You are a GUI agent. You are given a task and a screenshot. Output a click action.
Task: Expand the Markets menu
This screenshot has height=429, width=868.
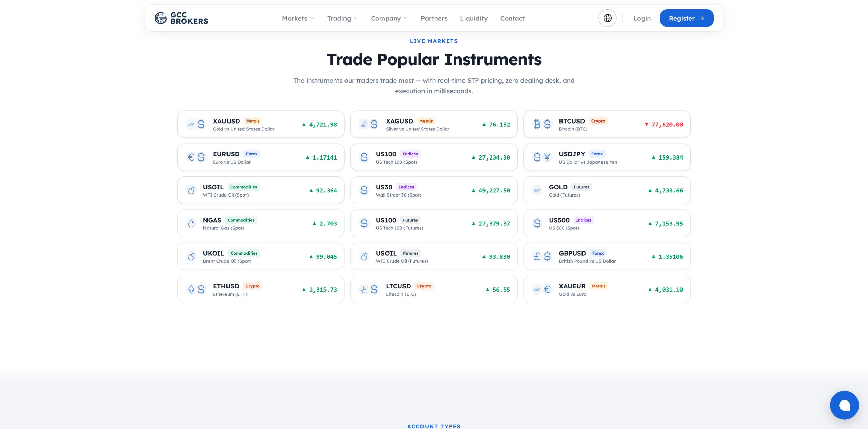click(298, 18)
